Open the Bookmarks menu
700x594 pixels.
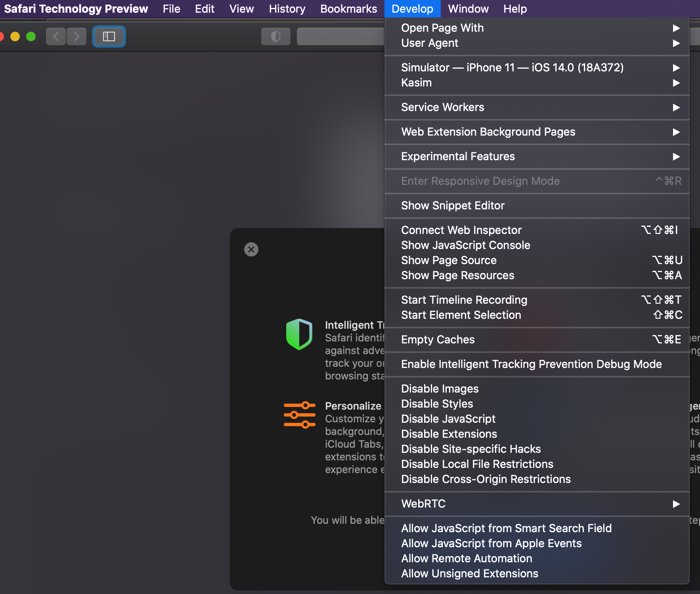(348, 9)
